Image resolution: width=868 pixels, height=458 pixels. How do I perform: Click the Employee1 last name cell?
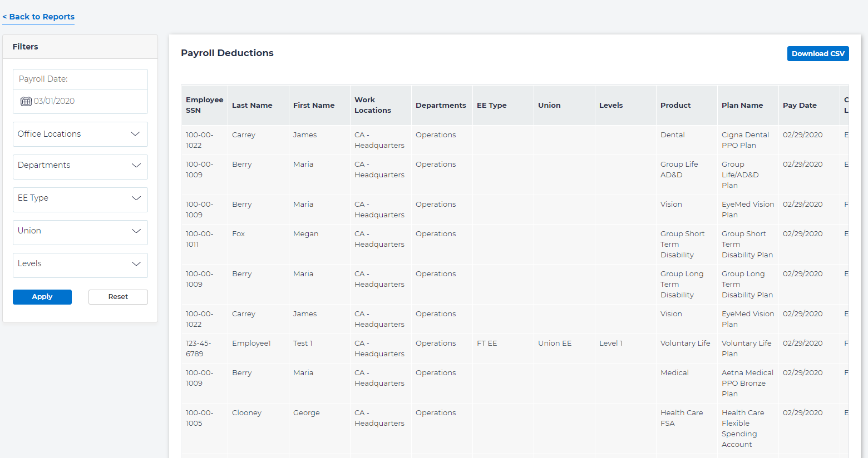251,343
